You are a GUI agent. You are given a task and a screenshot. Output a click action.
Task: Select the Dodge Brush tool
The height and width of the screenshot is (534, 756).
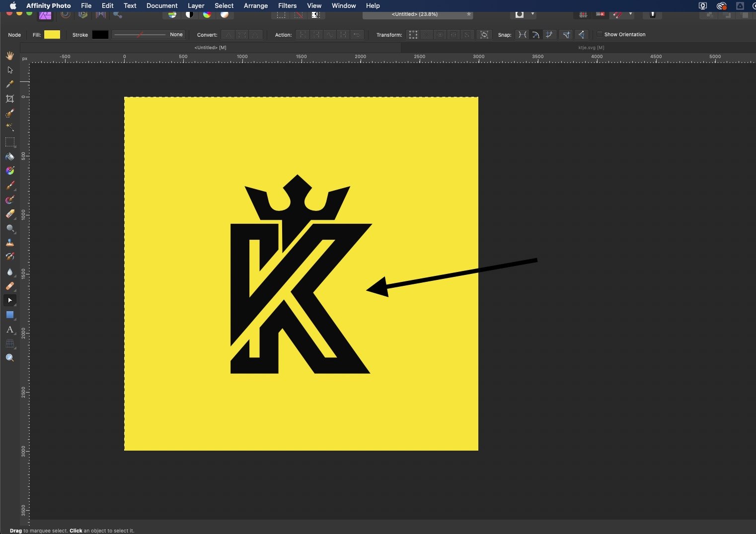[x=10, y=228]
